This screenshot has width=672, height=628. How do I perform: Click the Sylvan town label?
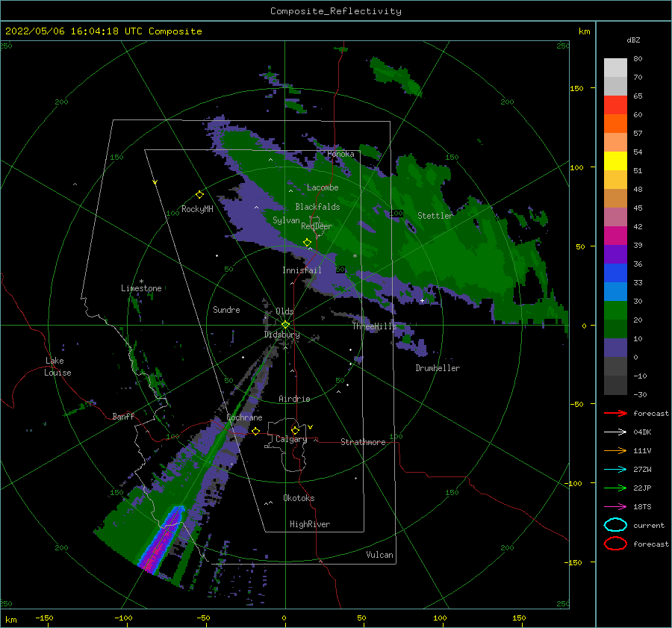[x=286, y=220]
